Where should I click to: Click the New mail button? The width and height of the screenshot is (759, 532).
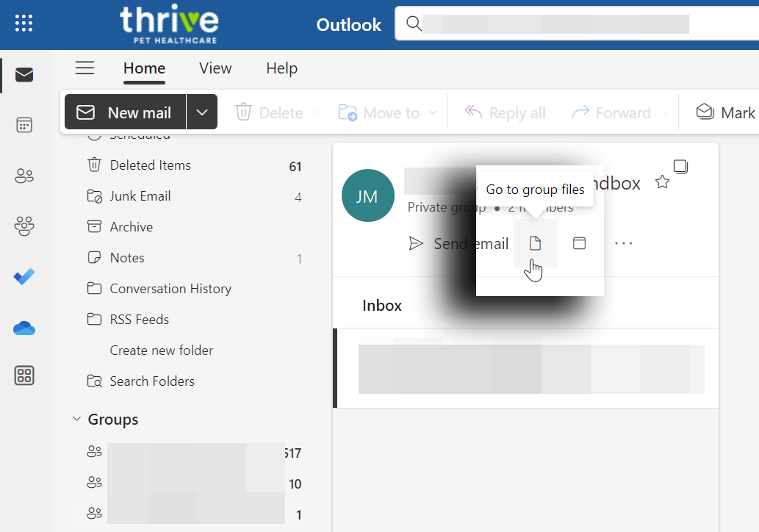125,112
